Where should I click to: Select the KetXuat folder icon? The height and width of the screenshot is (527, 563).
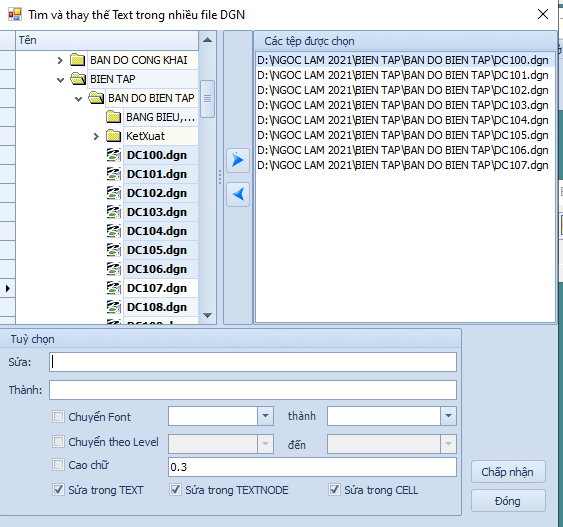point(114,136)
